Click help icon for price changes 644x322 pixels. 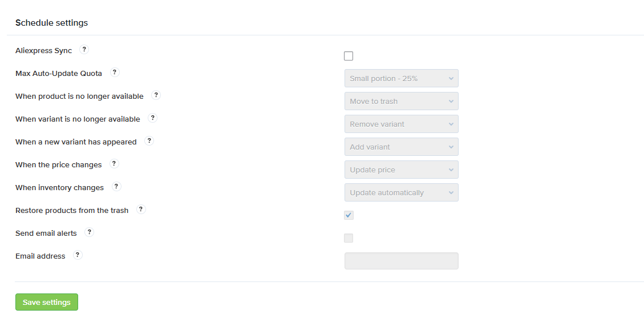114,164
